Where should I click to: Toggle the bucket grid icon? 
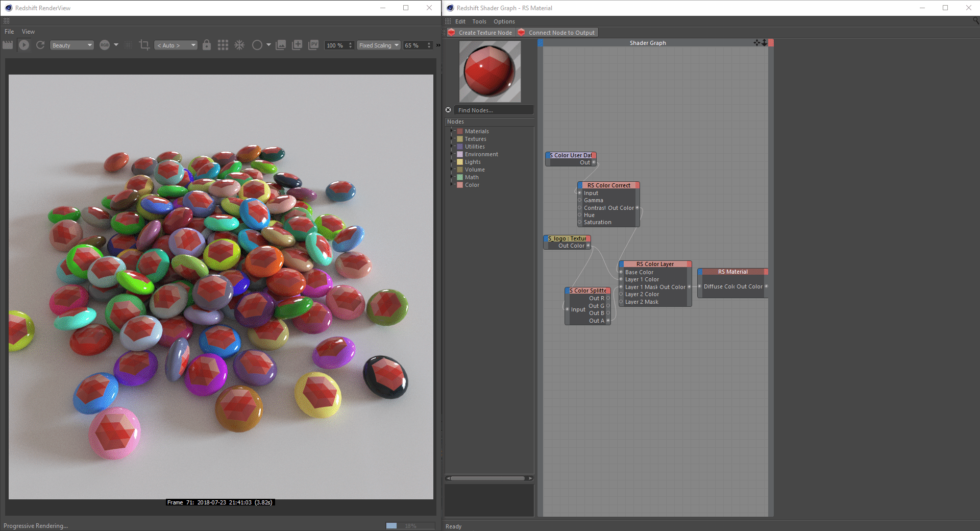(x=223, y=45)
